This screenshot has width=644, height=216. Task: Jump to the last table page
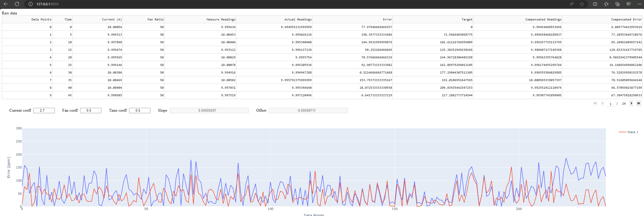(638, 103)
